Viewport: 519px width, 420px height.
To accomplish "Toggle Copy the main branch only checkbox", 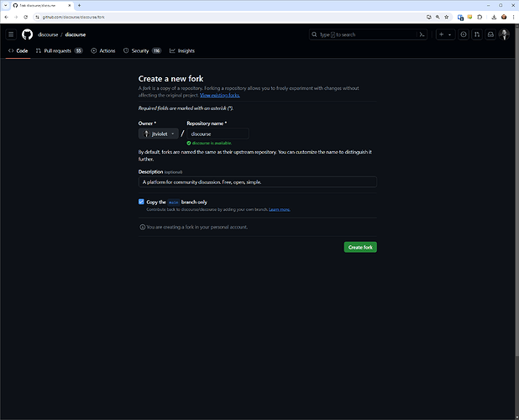I will (141, 202).
